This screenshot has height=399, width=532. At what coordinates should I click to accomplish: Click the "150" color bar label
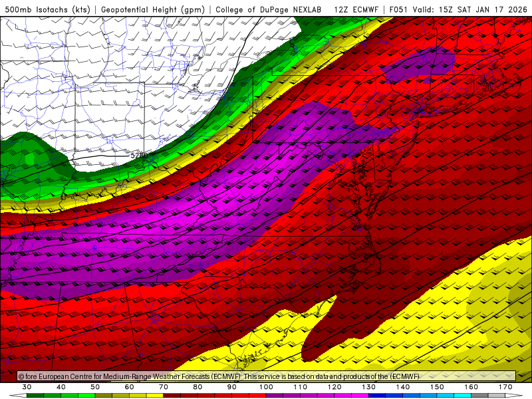coord(438,387)
